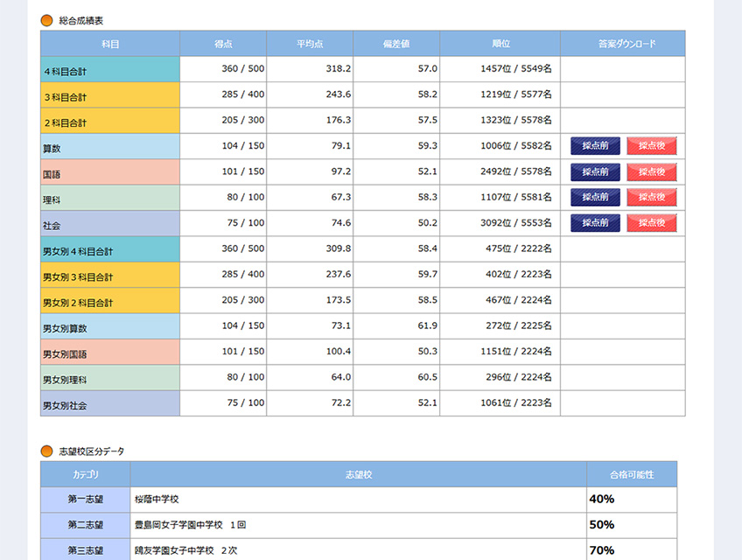Select the ４科目合計 row label

point(110,70)
